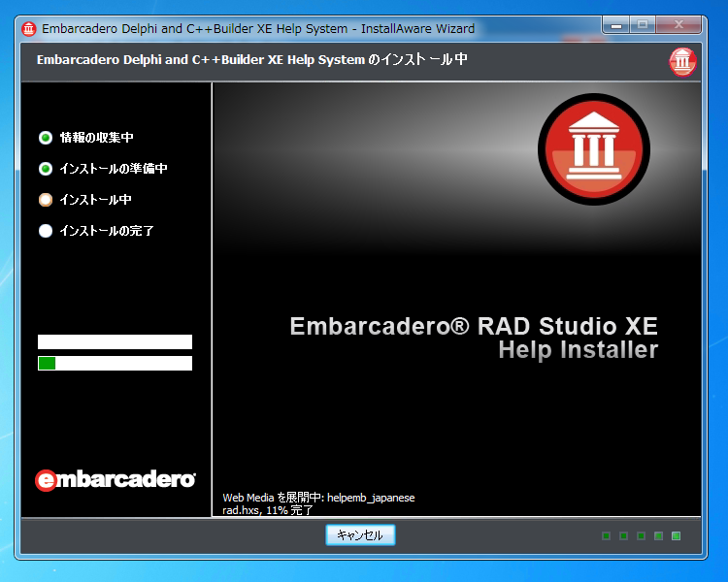This screenshot has height=582, width=728.
Task: Click the upper overall progress bar
Action: (115, 341)
